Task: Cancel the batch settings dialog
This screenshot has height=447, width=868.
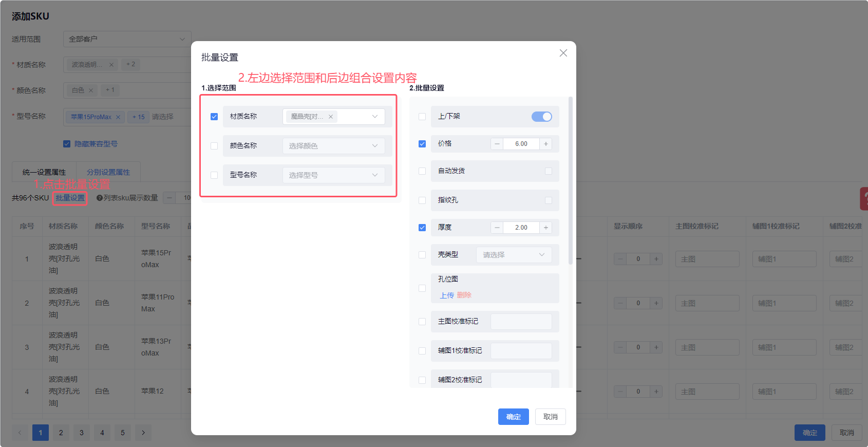Action: [550, 417]
